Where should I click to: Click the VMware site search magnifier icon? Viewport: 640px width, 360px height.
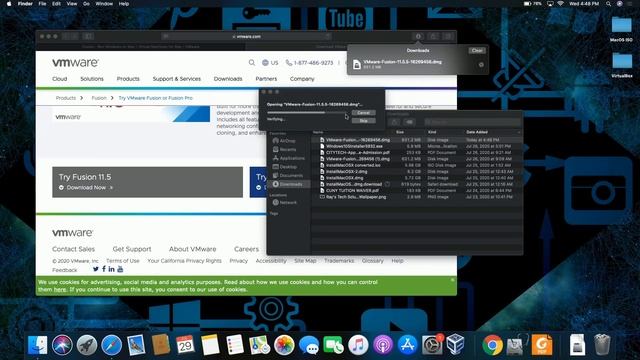click(x=252, y=62)
